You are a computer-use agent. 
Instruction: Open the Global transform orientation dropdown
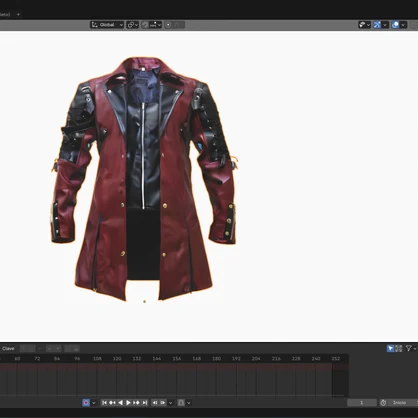(x=107, y=25)
